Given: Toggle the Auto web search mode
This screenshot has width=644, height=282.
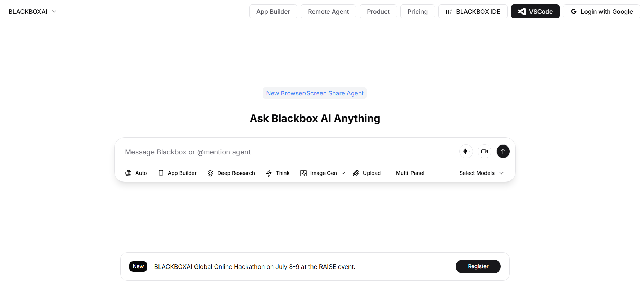Looking at the screenshot, I should coord(136,173).
